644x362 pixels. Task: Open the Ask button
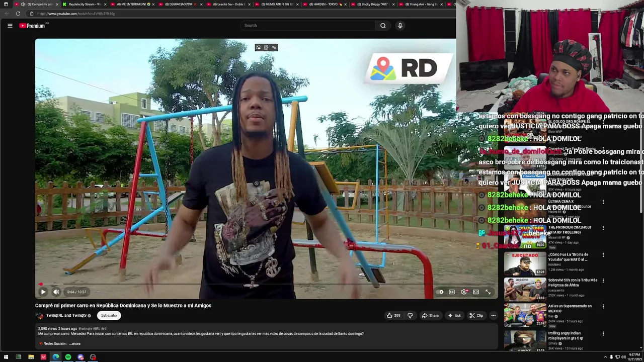(x=454, y=316)
